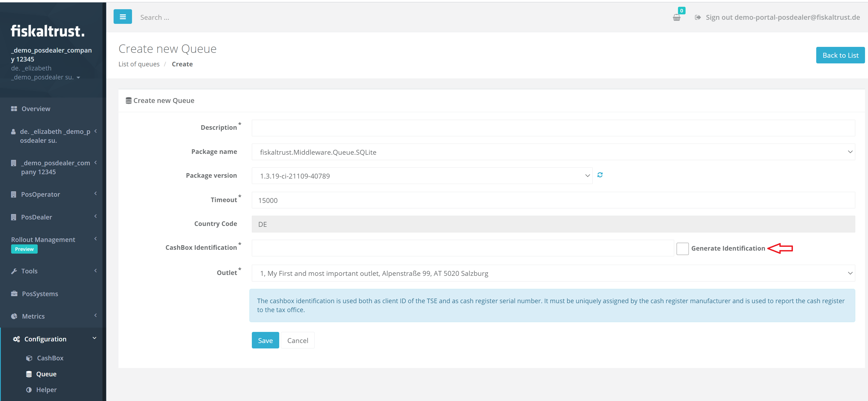
Task: Focus the Description input field
Action: [553, 128]
